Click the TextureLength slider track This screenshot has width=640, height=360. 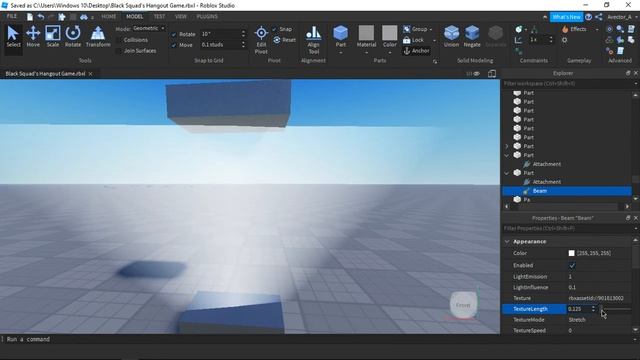616,309
